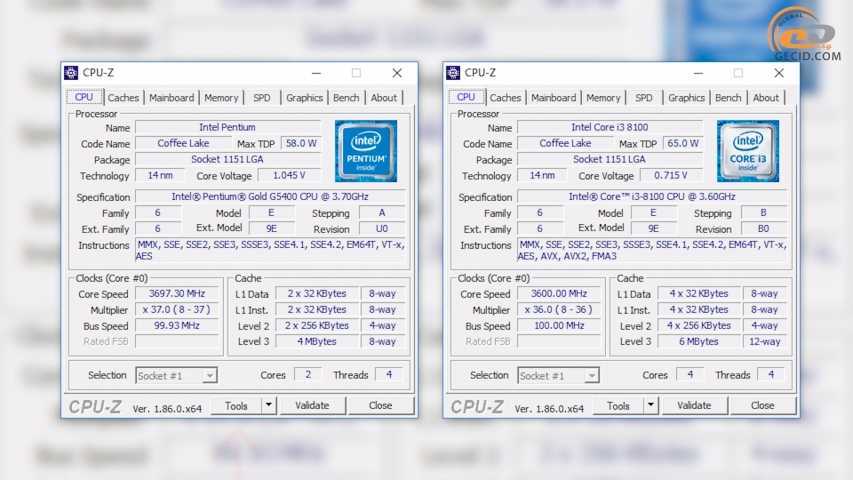Screen dimensions: 853x480
Task: Click the Stepping value A in left window
Action: point(382,213)
